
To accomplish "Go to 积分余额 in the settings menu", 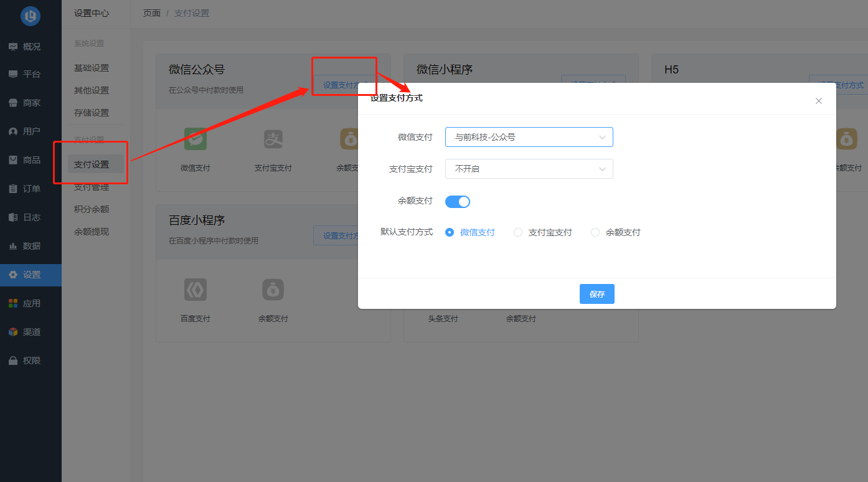I will click(92, 209).
